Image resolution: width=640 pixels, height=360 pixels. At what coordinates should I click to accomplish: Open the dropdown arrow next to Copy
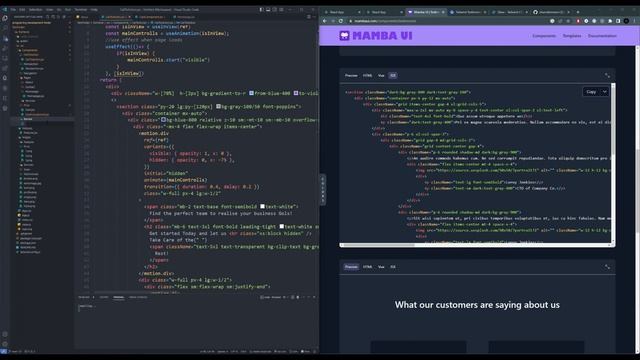604,92
